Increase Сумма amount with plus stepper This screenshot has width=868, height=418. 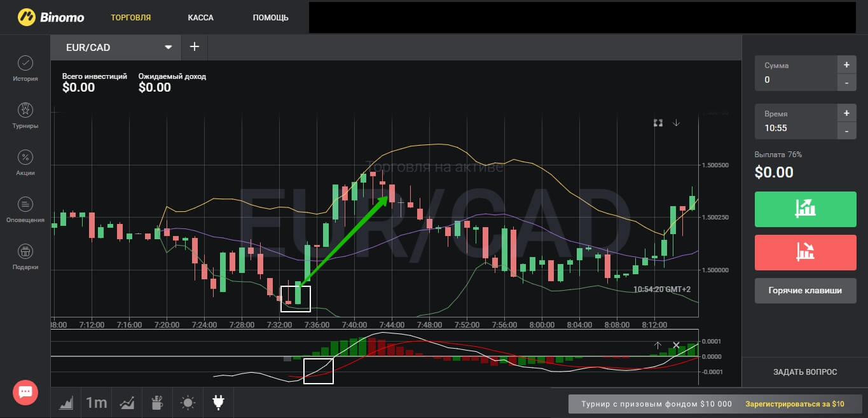[846, 65]
